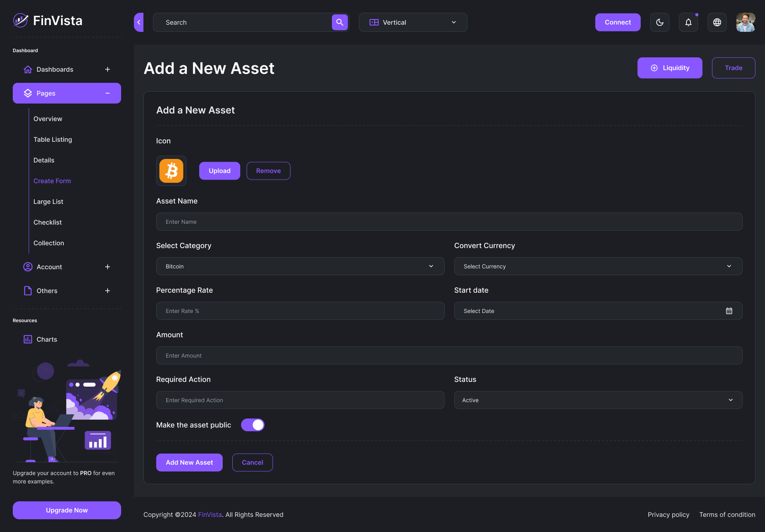Open the Table Listing page
The width and height of the screenshot is (765, 532).
(53, 139)
